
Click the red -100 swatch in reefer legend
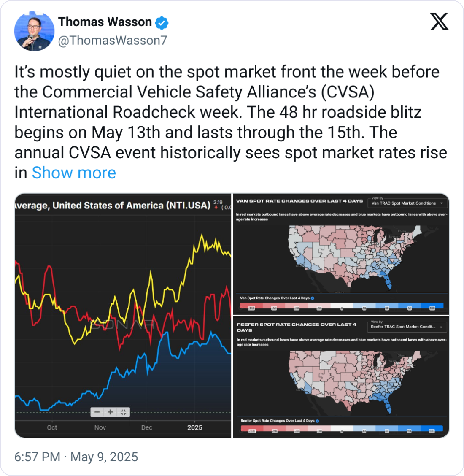coord(252,429)
